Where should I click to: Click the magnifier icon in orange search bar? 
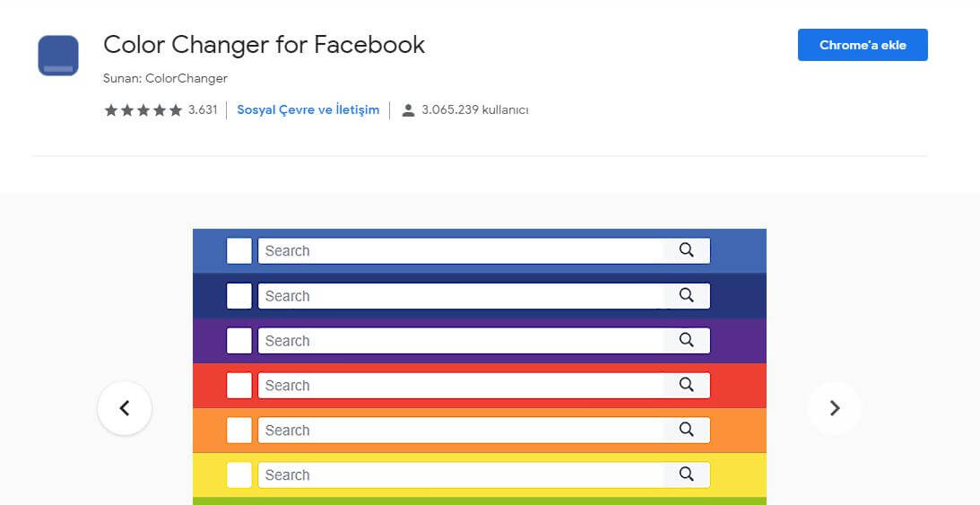686,430
